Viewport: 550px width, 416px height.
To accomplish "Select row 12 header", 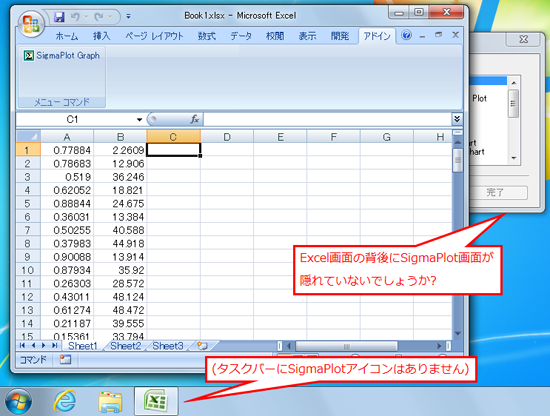I will [28, 297].
